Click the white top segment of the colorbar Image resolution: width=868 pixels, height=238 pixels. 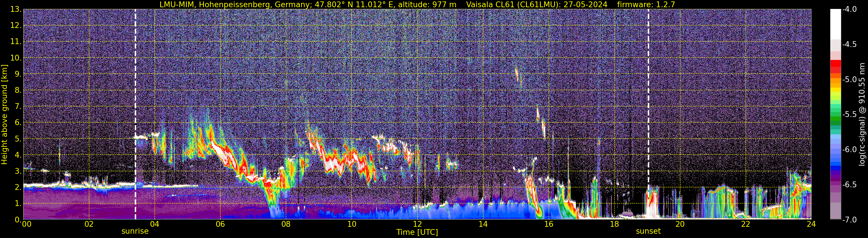coord(835,24)
